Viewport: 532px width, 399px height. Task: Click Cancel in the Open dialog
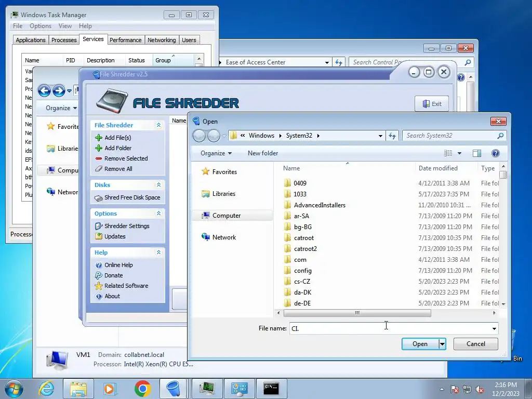pyautogui.click(x=476, y=344)
